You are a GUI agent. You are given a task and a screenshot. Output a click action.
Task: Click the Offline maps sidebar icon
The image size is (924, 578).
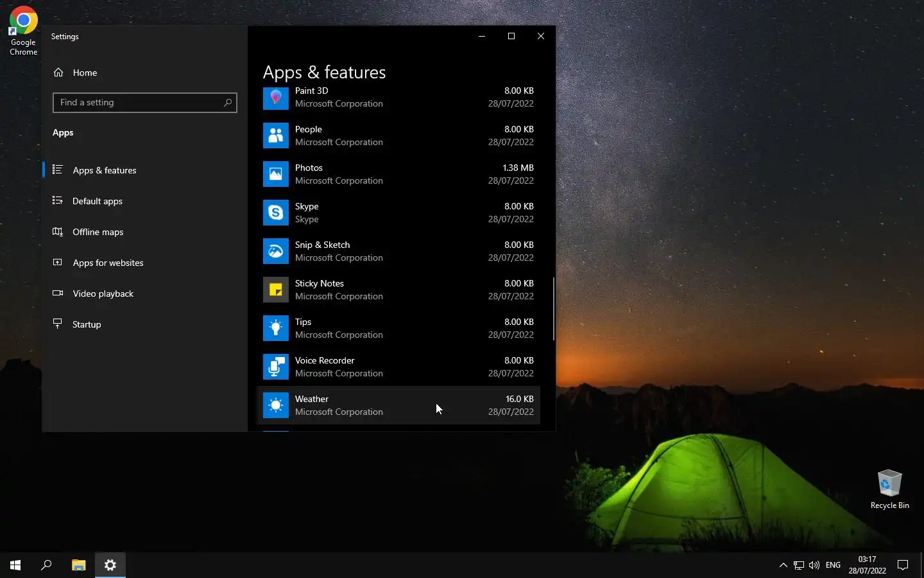pyautogui.click(x=58, y=231)
